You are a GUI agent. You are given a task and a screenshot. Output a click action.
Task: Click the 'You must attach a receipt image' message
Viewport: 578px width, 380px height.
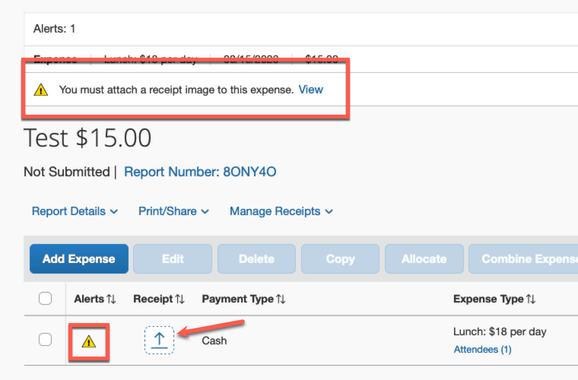[176, 90]
